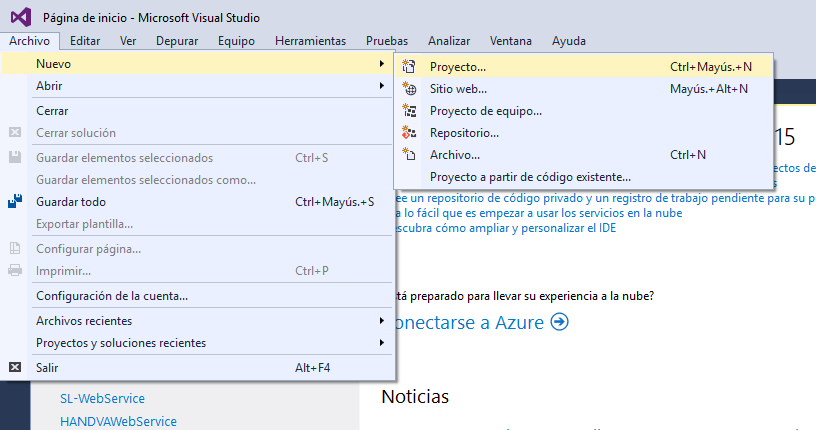Expand Archivos recientes submenu arrow
816x430 pixels.
pos(382,321)
